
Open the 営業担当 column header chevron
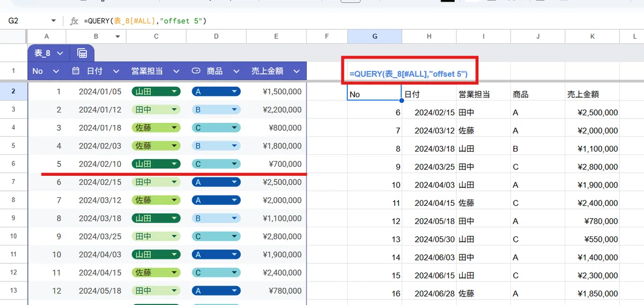(x=176, y=71)
